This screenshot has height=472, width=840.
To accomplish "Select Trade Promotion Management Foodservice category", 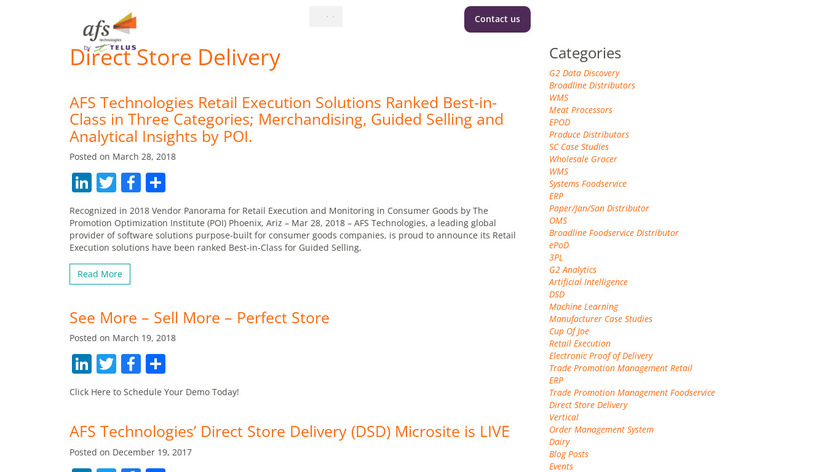I will [x=632, y=393].
